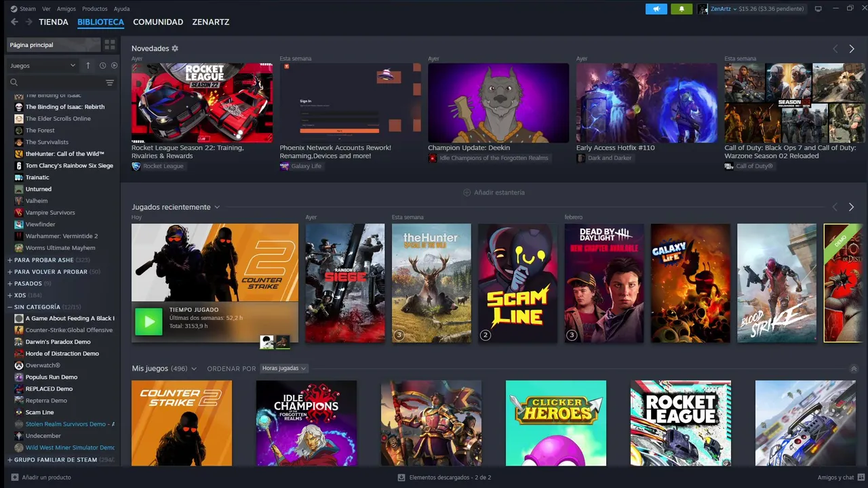Play Counter-Strike 2 with green button
The width and height of the screenshot is (868, 488).
pyautogui.click(x=149, y=322)
